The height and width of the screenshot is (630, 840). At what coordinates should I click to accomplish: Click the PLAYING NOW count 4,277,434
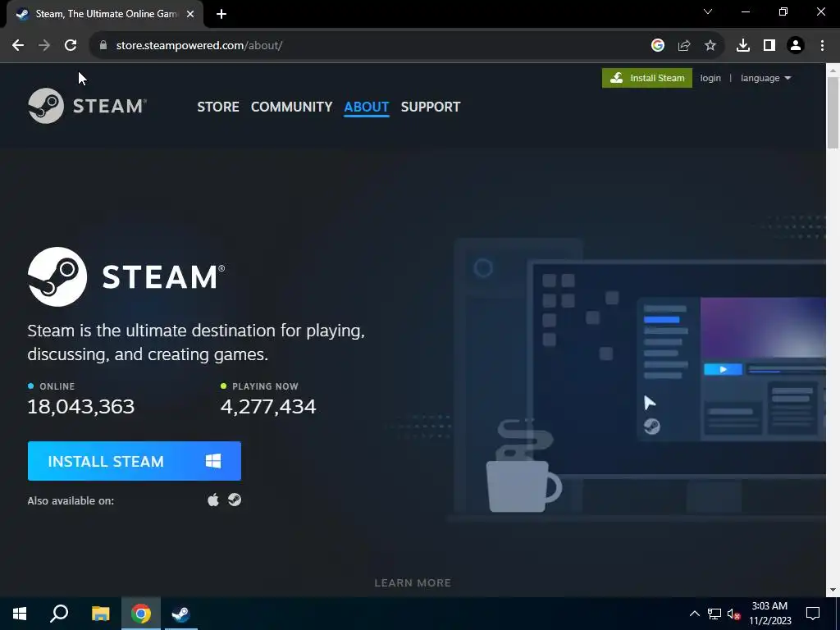click(x=268, y=407)
